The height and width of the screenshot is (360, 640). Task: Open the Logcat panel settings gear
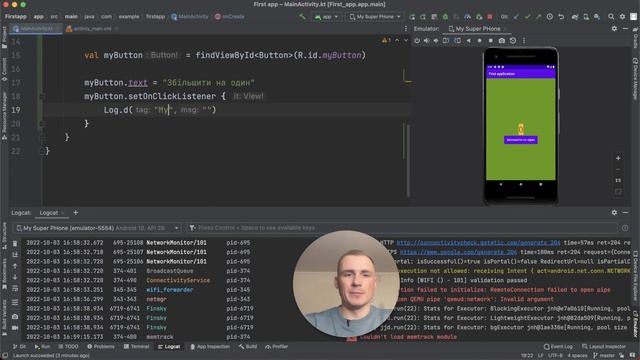point(614,213)
